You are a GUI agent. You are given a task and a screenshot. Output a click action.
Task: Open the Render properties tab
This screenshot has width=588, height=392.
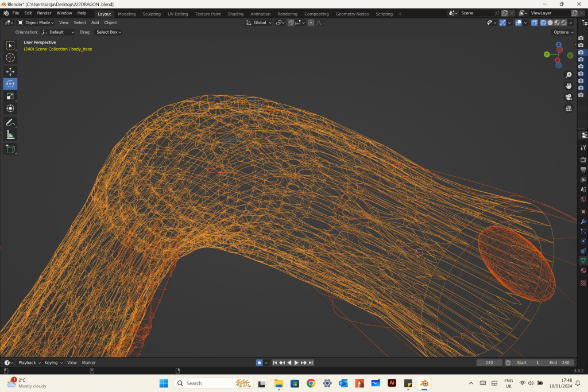click(x=583, y=160)
